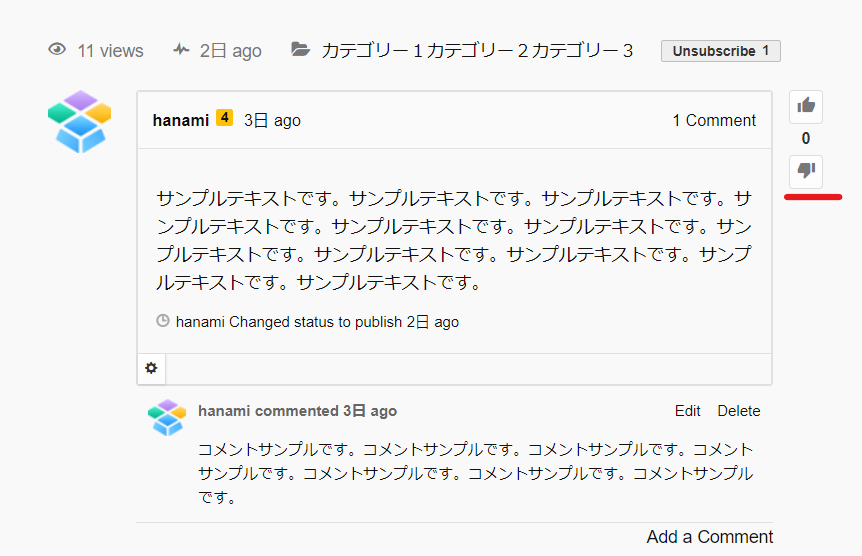Click the thumbs down vote button
The height and width of the screenshot is (556, 862).
[806, 172]
